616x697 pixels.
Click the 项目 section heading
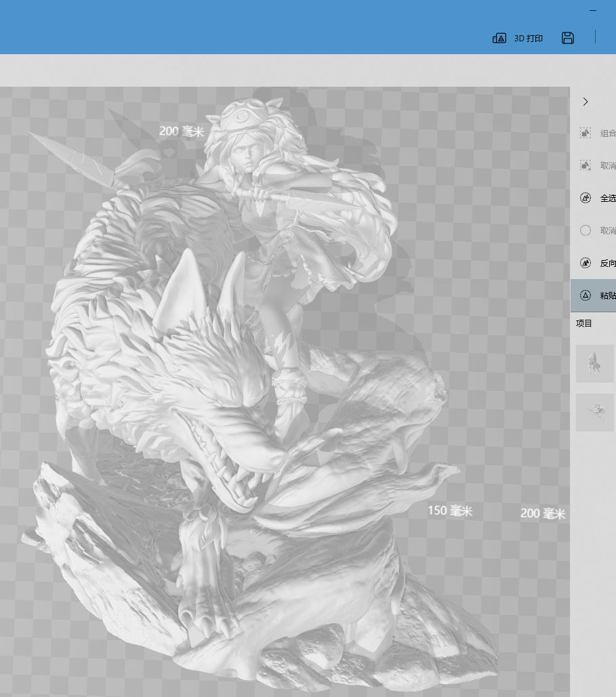(583, 324)
